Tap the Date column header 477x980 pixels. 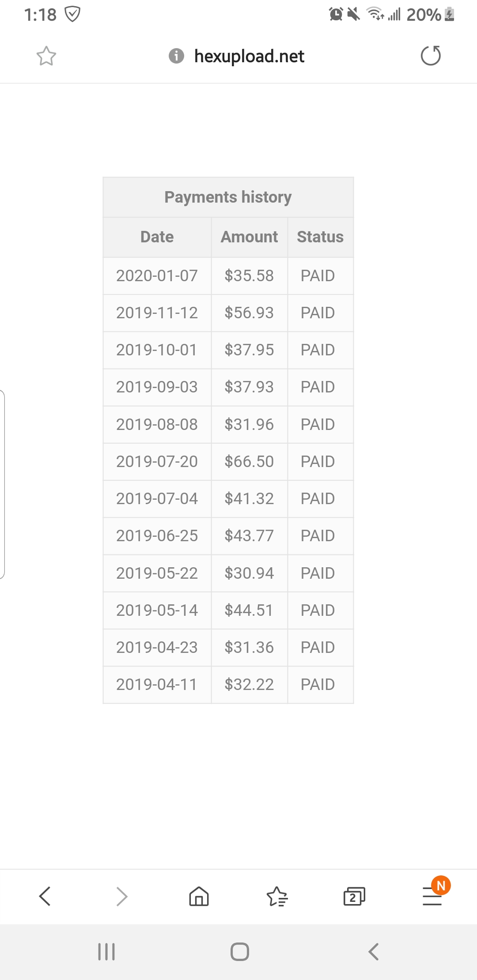[x=157, y=237]
